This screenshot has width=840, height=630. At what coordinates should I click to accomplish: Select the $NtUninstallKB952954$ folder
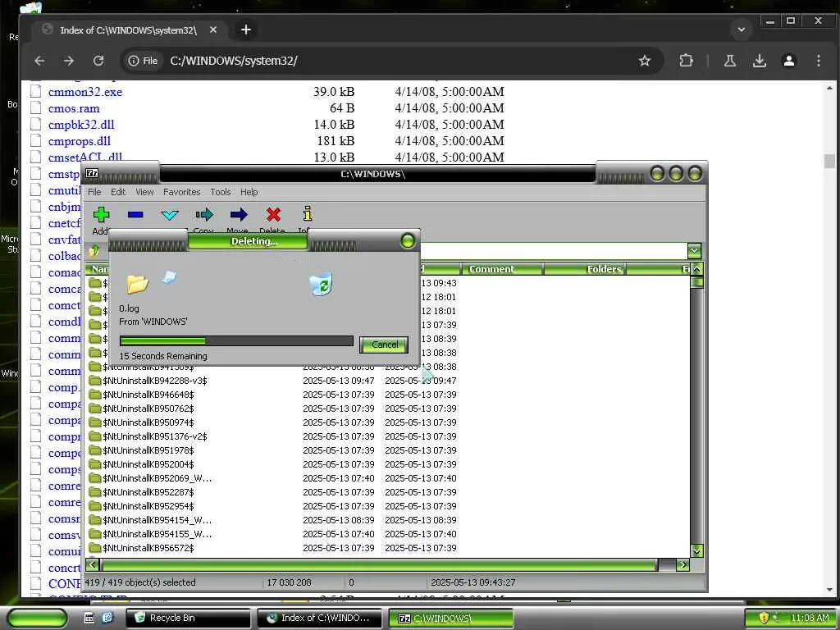point(148,506)
